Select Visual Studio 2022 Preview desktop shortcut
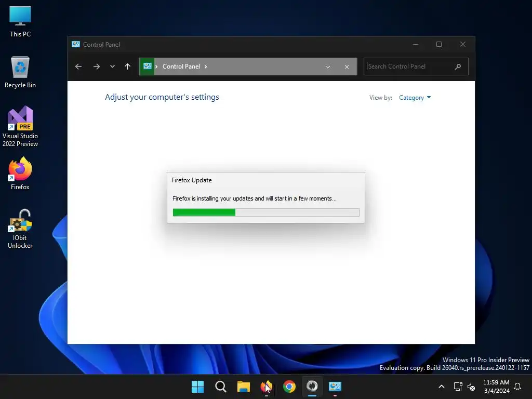532x399 pixels. (20, 126)
